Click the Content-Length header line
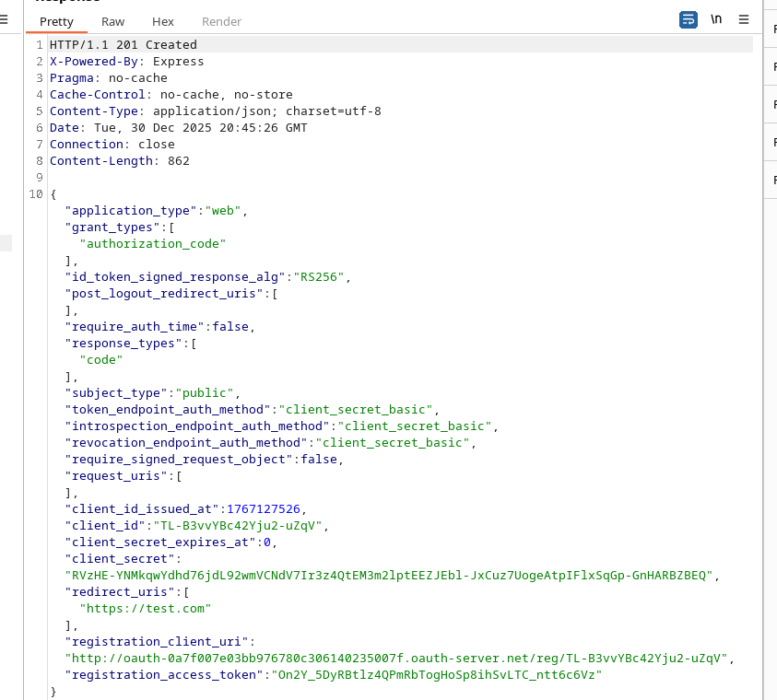 (120, 161)
